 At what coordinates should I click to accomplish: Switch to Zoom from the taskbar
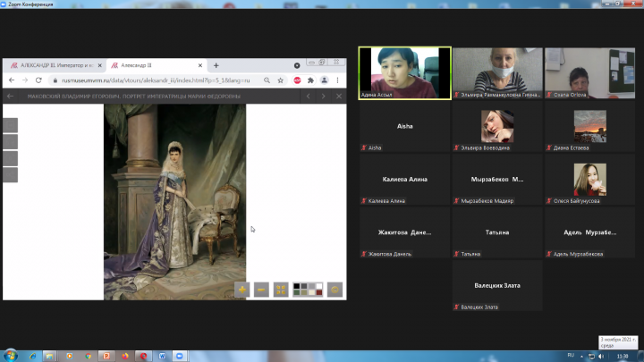tap(180, 356)
